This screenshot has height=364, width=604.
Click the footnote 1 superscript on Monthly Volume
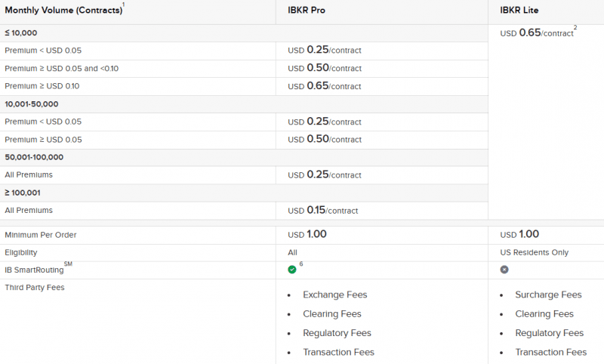click(123, 5)
